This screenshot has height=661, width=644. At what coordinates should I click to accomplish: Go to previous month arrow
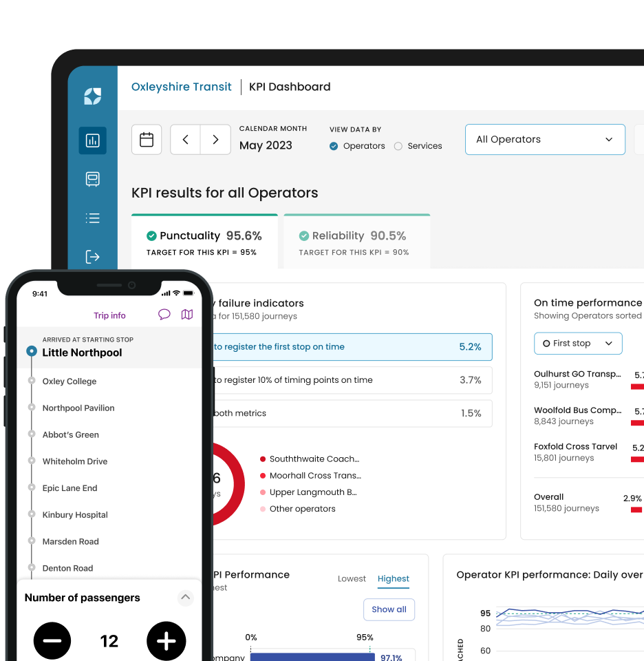[x=185, y=140]
